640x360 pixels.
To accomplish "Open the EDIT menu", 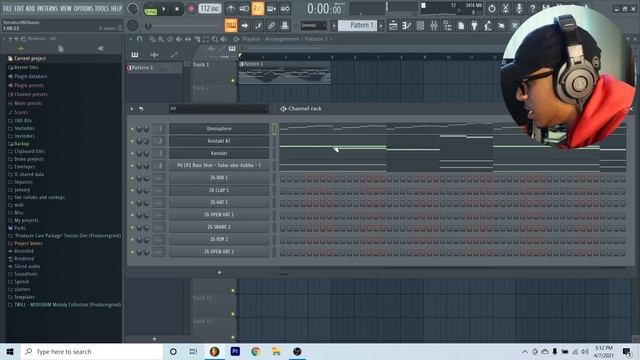I will [19, 8].
